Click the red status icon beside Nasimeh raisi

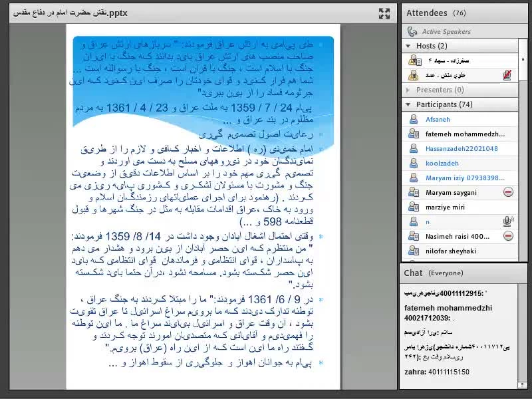point(507,236)
